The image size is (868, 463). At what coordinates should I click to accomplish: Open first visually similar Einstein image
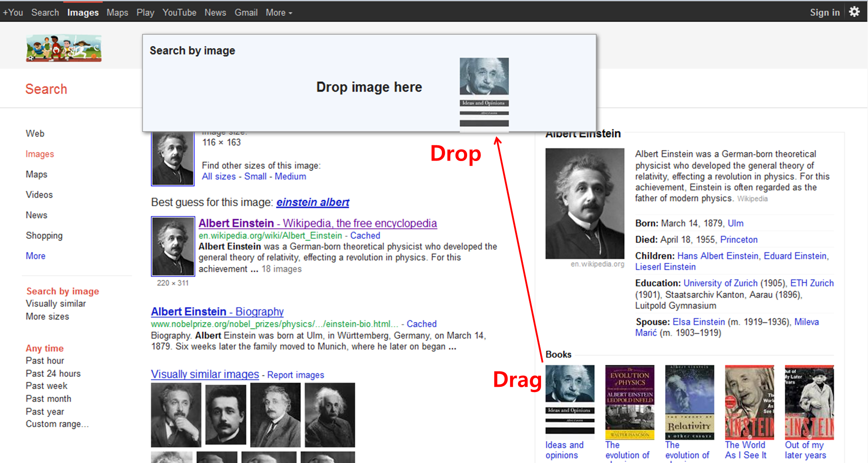tap(176, 415)
